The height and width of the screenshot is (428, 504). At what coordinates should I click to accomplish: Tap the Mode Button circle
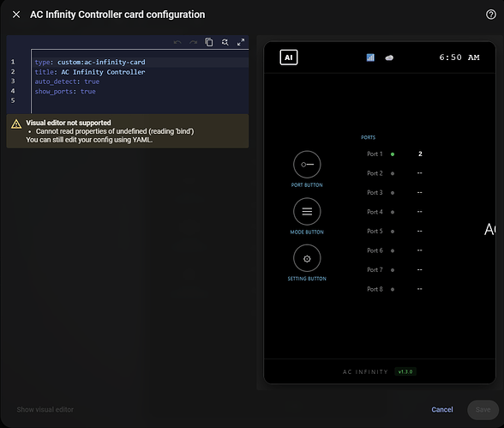pyautogui.click(x=307, y=211)
